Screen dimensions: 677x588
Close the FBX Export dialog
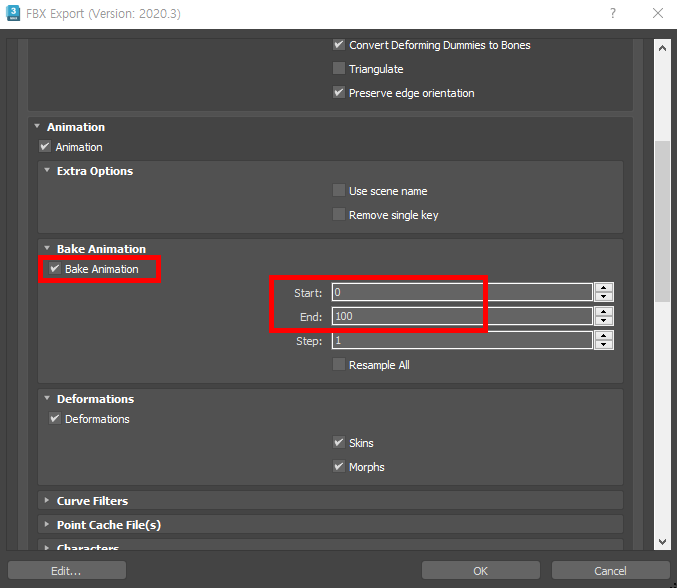[x=658, y=13]
